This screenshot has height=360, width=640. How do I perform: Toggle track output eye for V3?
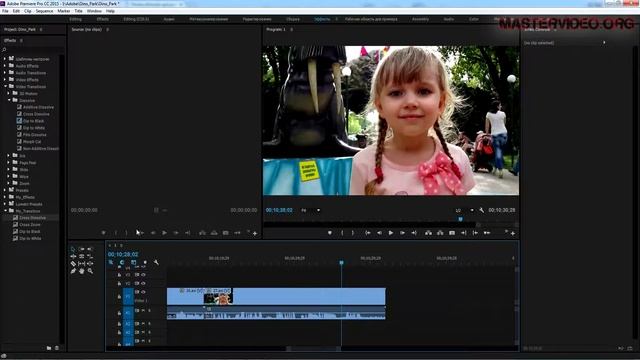click(143, 275)
